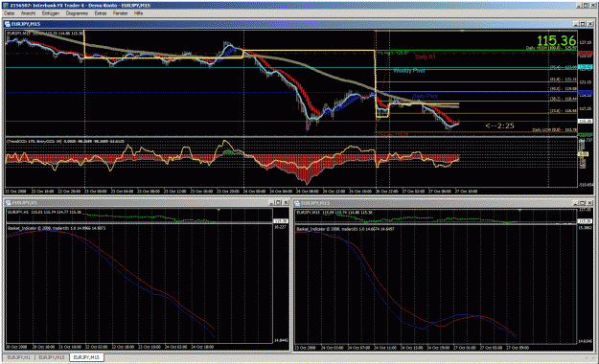Open the Einfügen menu
Viewport: 599px width, 364px height.
[51, 13]
